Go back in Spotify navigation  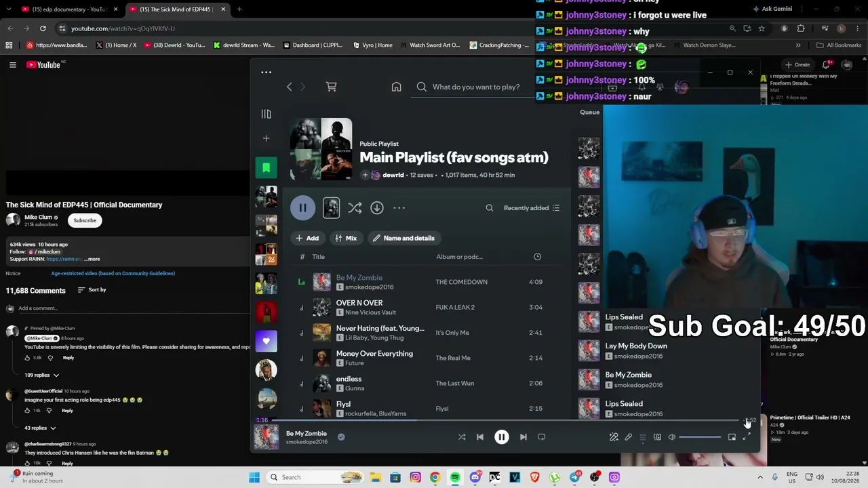(x=290, y=87)
